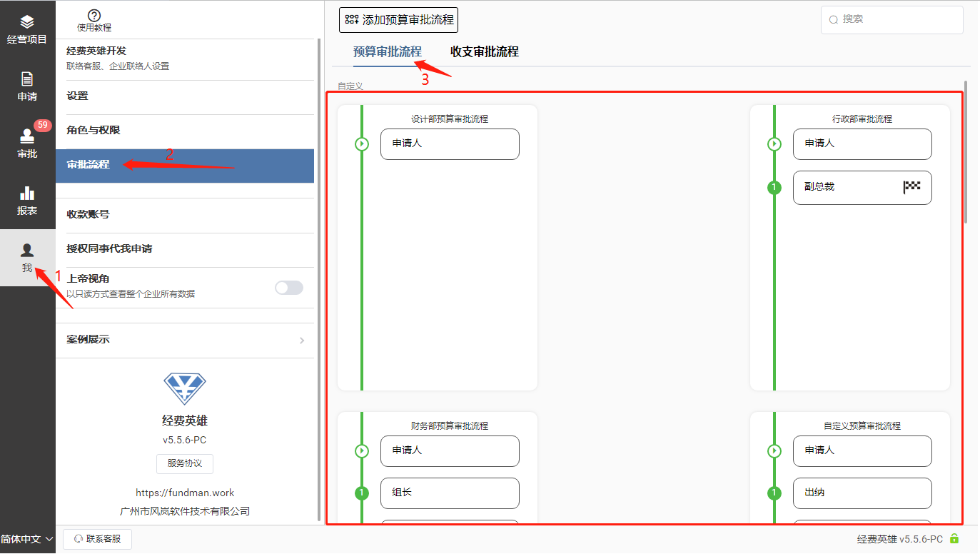Click the start node icon in 财务部预算审批流程
Image resolution: width=980 pixels, height=554 pixels.
pyautogui.click(x=362, y=451)
